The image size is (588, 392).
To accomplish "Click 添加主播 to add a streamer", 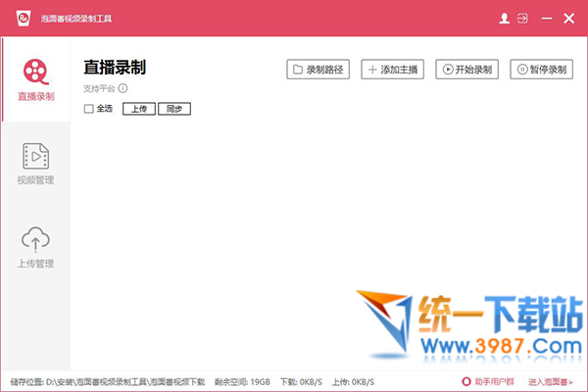I will click(392, 70).
